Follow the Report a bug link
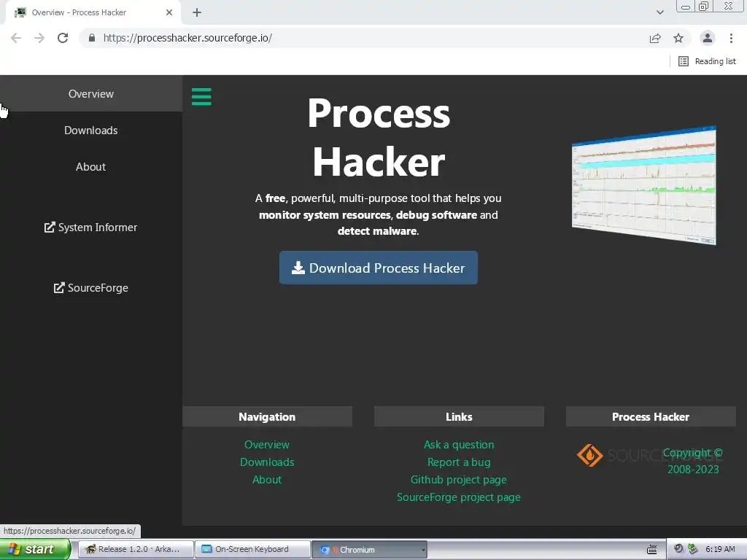 click(x=459, y=462)
